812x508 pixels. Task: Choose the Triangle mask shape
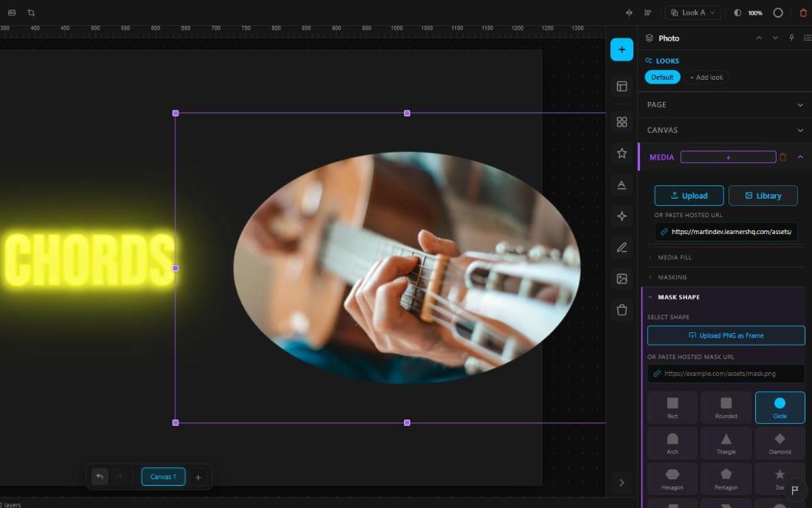tap(726, 443)
